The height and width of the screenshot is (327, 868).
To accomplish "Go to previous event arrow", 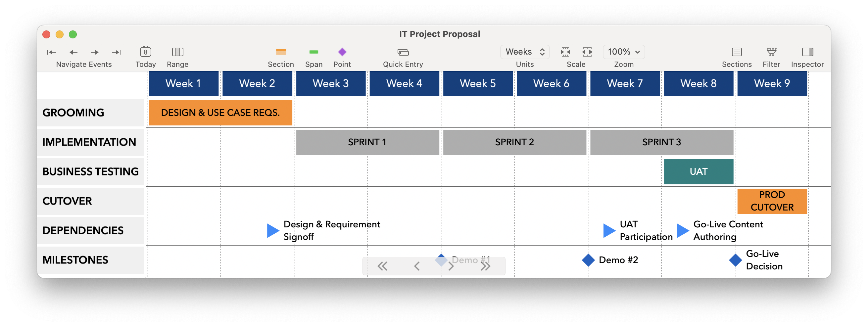I will pos(73,52).
